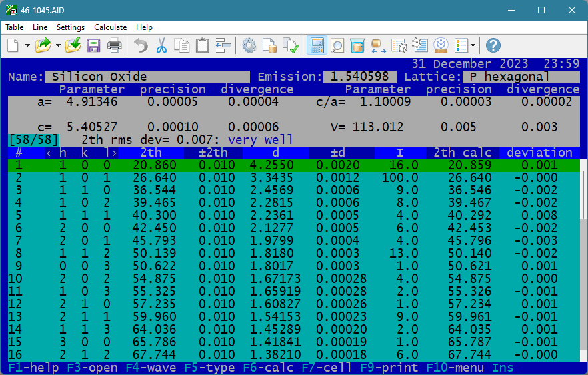
Task: Click the d column header
Action: [275, 153]
